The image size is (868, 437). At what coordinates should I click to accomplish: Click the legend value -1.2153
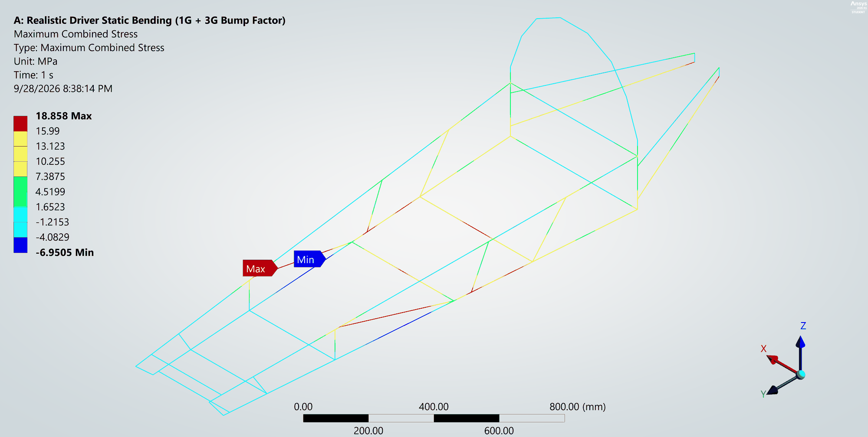pyautogui.click(x=53, y=222)
